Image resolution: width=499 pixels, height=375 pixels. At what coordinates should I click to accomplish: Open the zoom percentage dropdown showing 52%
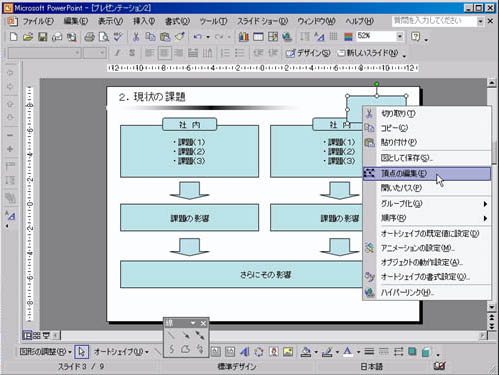400,36
